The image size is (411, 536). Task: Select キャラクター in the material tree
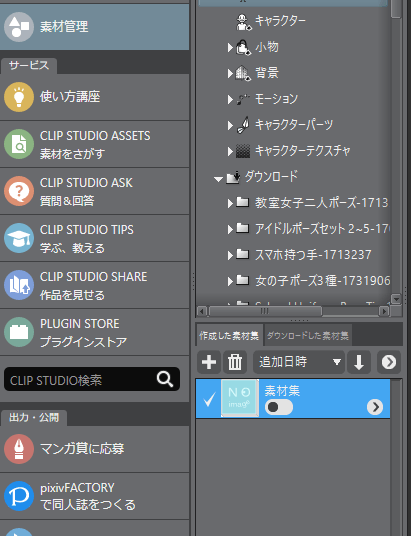280,21
